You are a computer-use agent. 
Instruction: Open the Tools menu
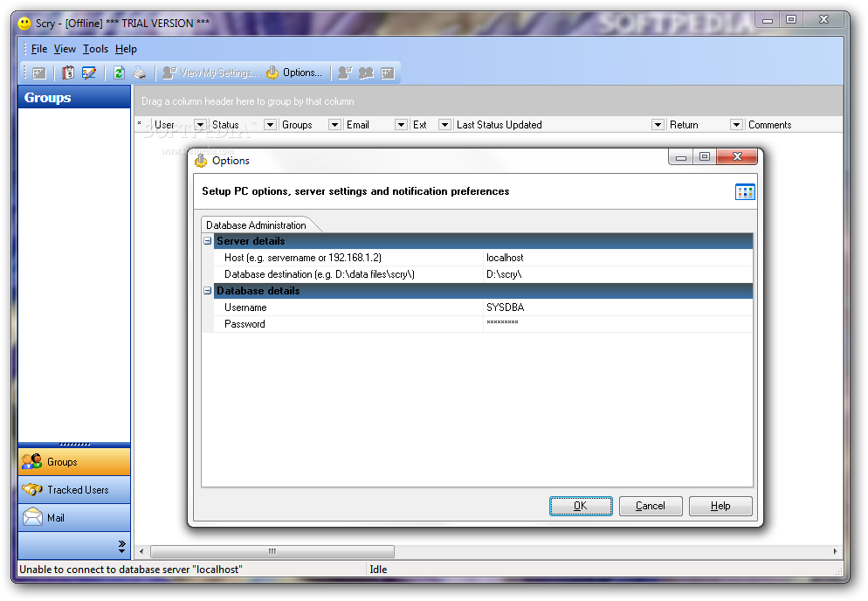click(95, 49)
